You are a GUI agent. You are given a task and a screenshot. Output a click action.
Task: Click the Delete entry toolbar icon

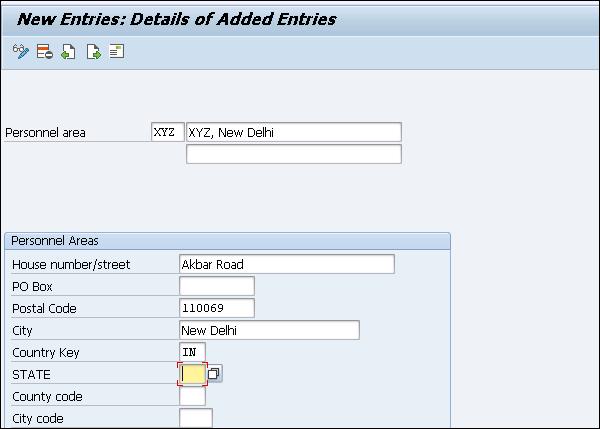[44, 52]
